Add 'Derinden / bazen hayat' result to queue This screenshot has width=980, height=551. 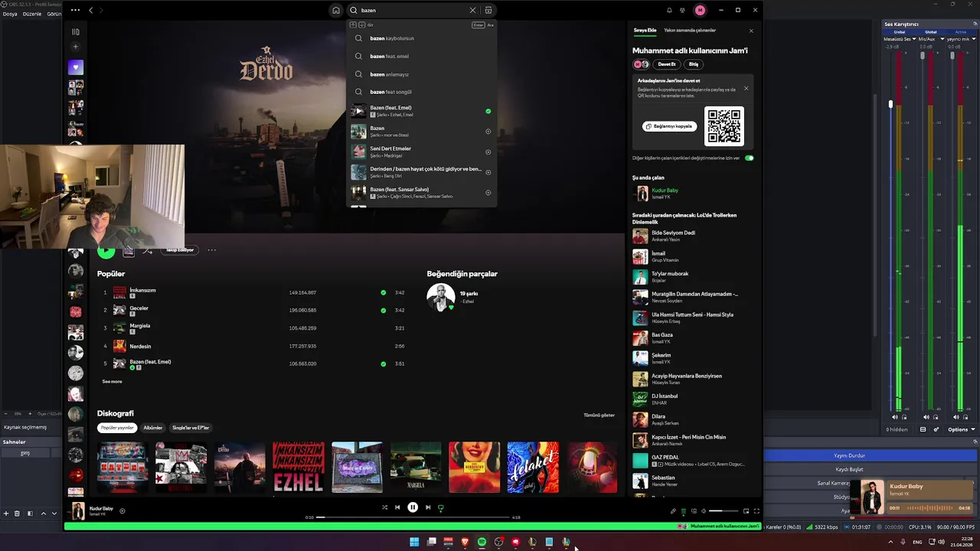click(488, 172)
